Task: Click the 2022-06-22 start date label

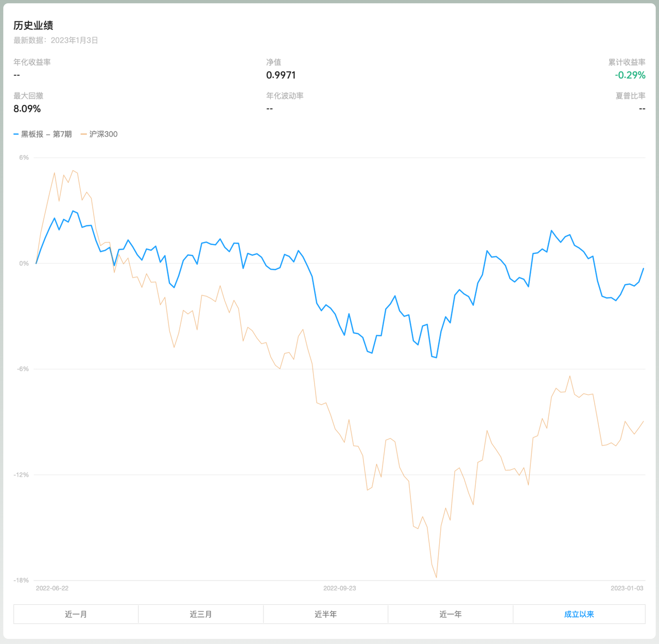Action: pyautogui.click(x=52, y=588)
